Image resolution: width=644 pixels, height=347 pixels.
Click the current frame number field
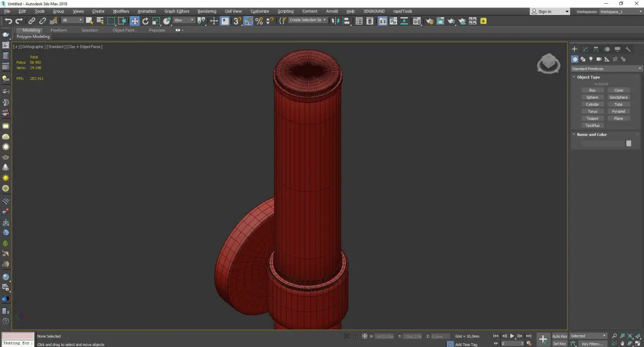coord(511,344)
